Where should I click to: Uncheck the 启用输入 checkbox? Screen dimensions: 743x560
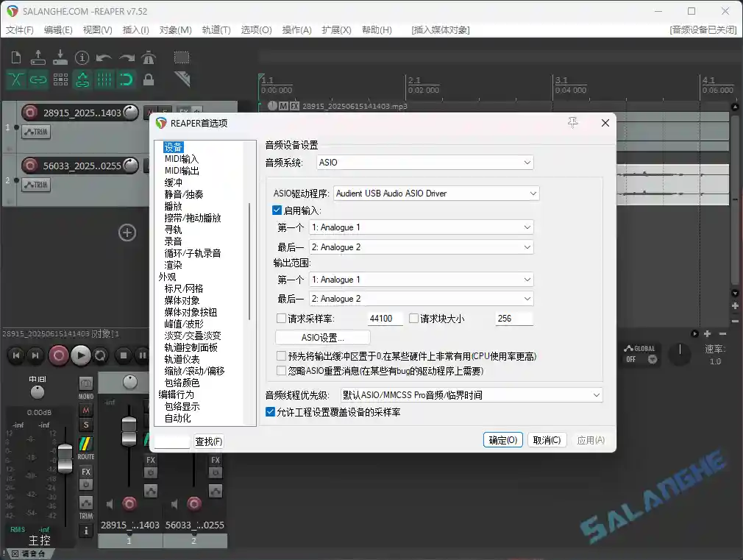click(x=277, y=210)
